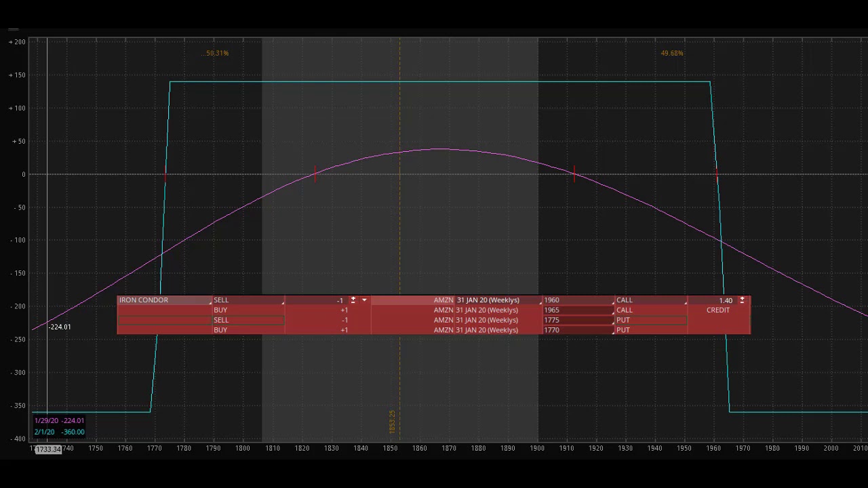This screenshot has width=868, height=488.
Task: Click the 1733.34 price label on the x-axis
Action: coord(49,449)
